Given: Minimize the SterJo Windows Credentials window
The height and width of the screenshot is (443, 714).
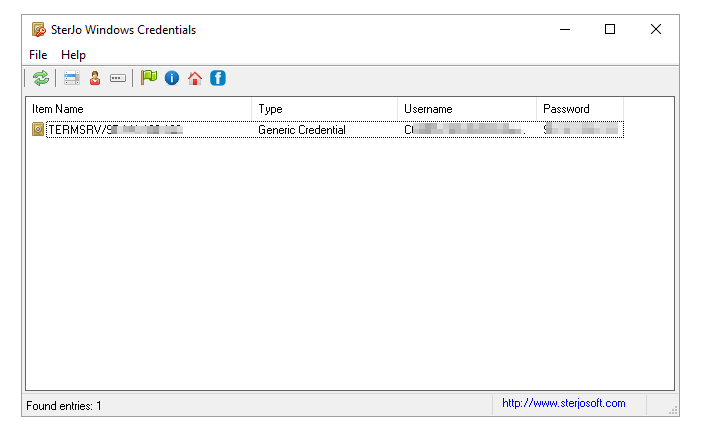Looking at the screenshot, I should pyautogui.click(x=565, y=30).
